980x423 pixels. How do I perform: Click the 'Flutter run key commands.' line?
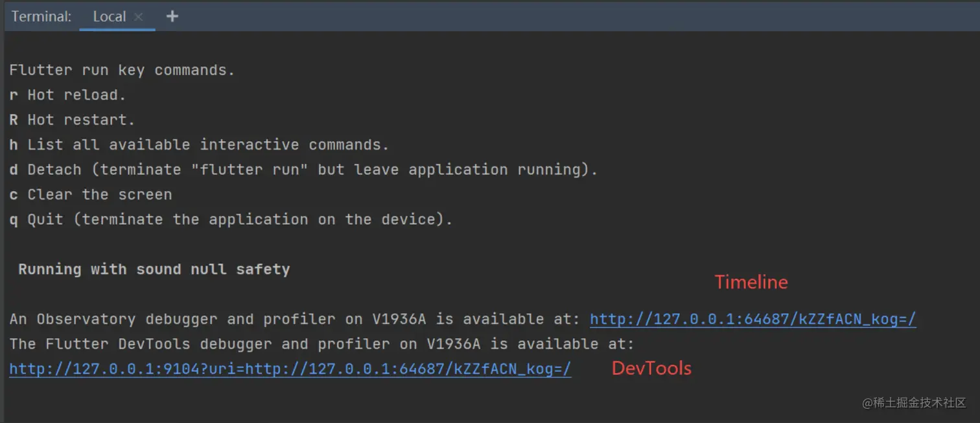[x=122, y=70]
